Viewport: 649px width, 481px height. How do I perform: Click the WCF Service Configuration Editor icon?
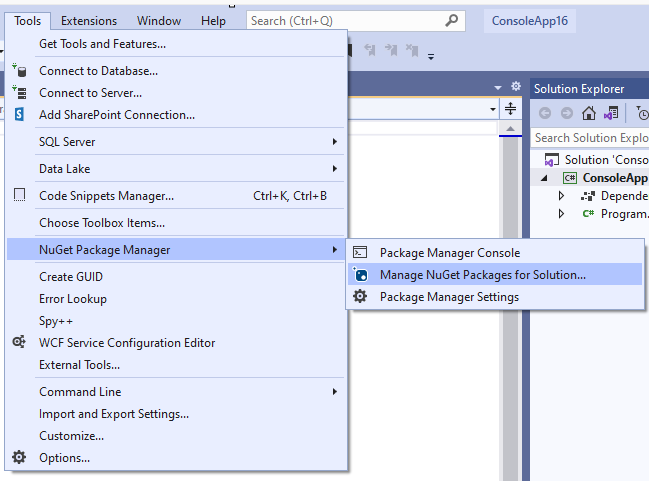click(19, 342)
